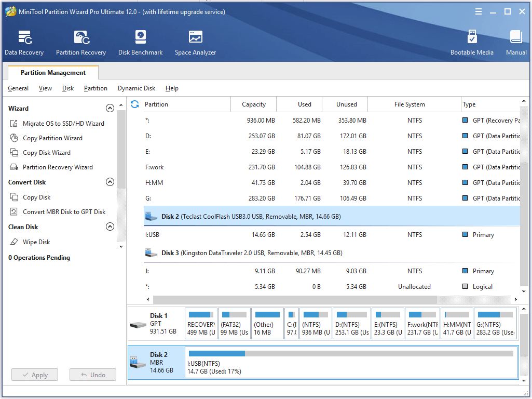Select the H:MM 41.7 GB partition block

coord(457,323)
